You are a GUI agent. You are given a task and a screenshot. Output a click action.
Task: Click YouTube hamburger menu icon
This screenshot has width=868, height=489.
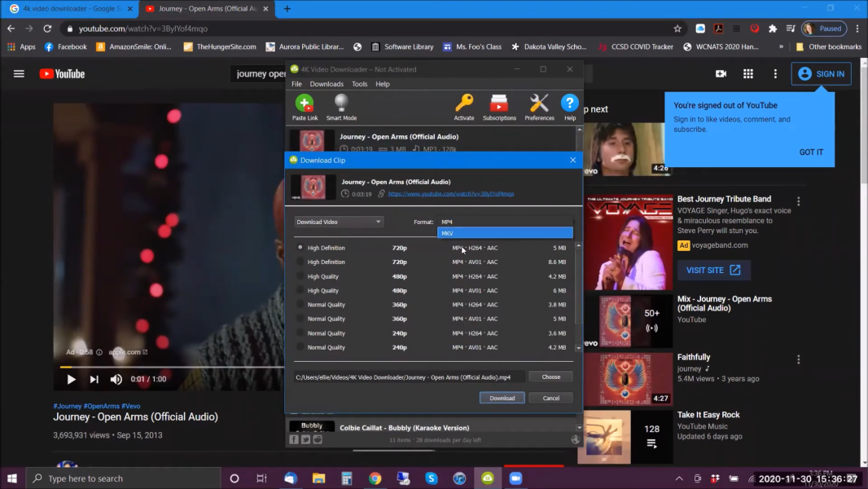(x=19, y=73)
